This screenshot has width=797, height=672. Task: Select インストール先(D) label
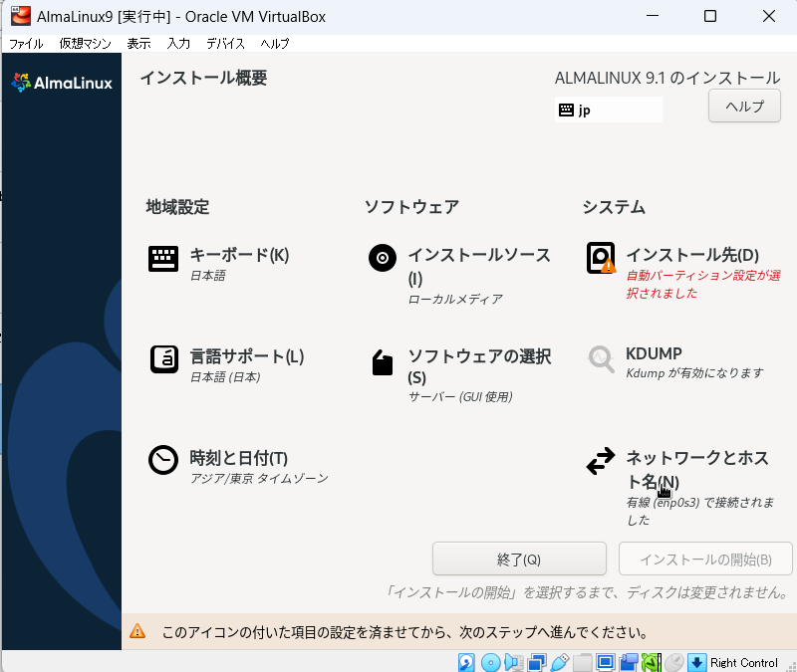692,255
